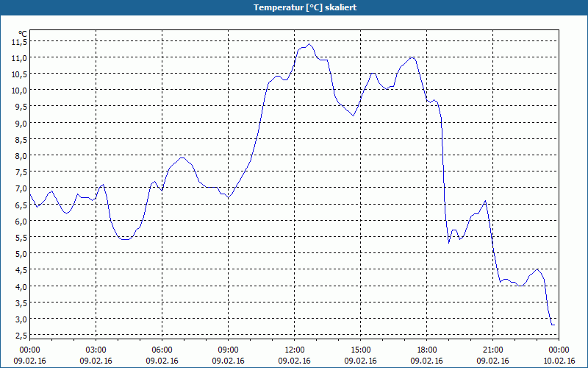Pick the '9,0' y-axis label

21,123
